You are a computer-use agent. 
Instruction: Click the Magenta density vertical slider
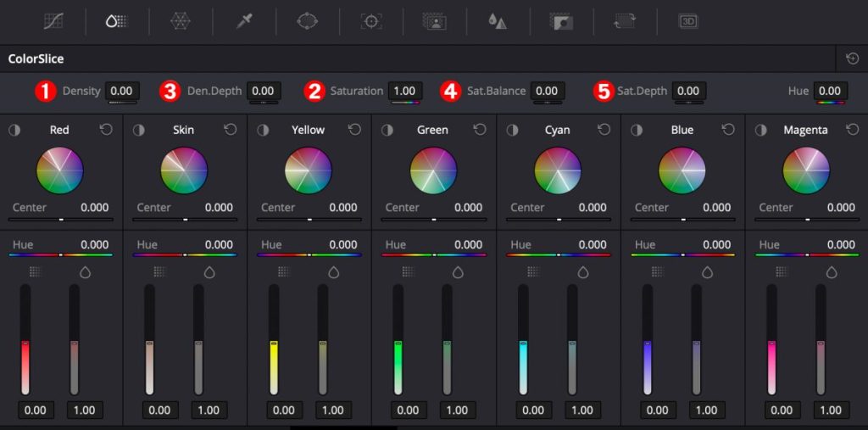[771, 340]
